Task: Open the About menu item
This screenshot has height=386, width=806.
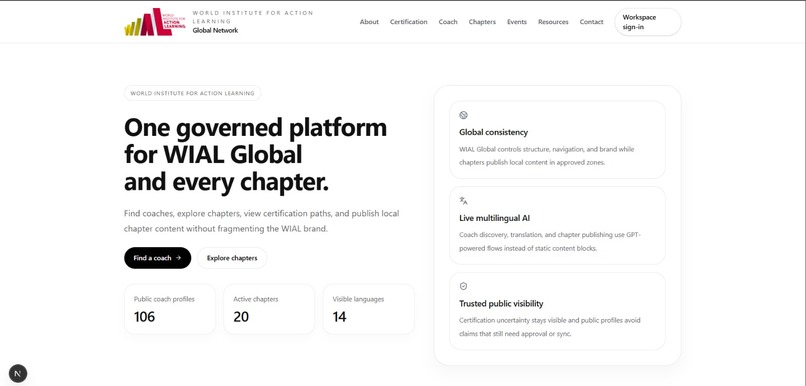Action: coord(369,22)
